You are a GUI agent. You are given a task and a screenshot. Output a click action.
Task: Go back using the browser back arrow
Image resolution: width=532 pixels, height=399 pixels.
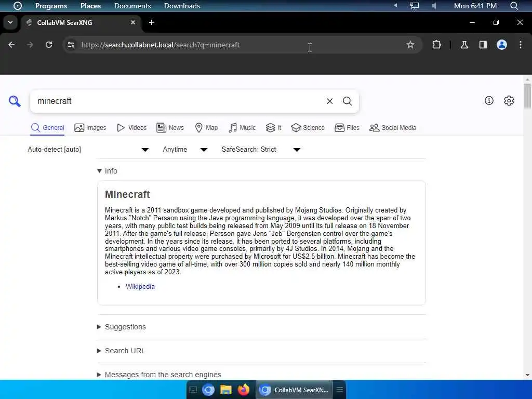(x=11, y=45)
